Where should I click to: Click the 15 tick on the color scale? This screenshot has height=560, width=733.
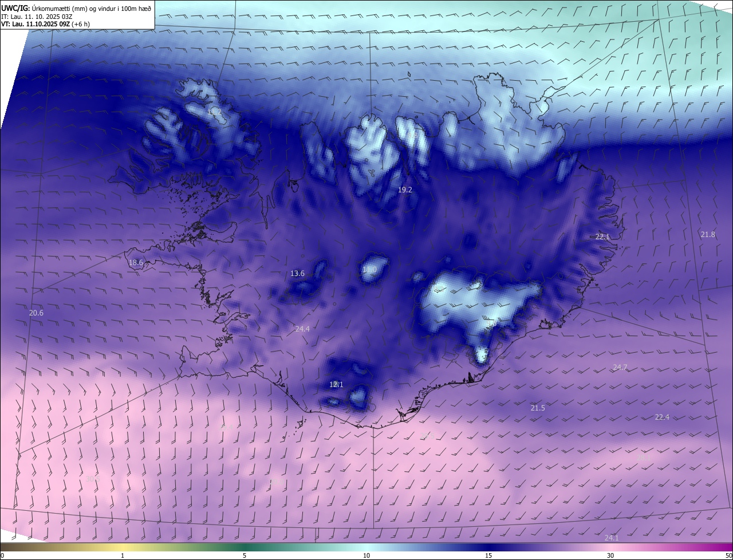[488, 555]
